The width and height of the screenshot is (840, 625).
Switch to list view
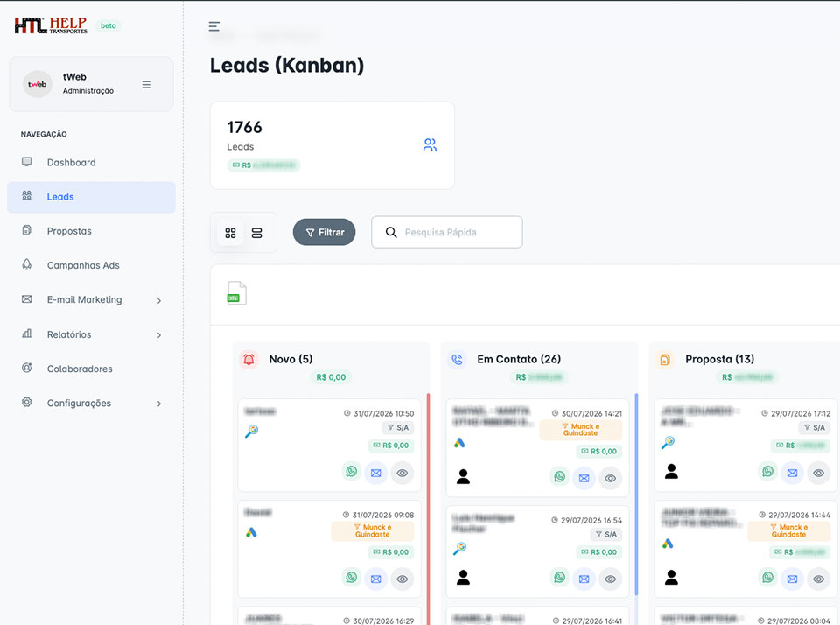click(256, 233)
